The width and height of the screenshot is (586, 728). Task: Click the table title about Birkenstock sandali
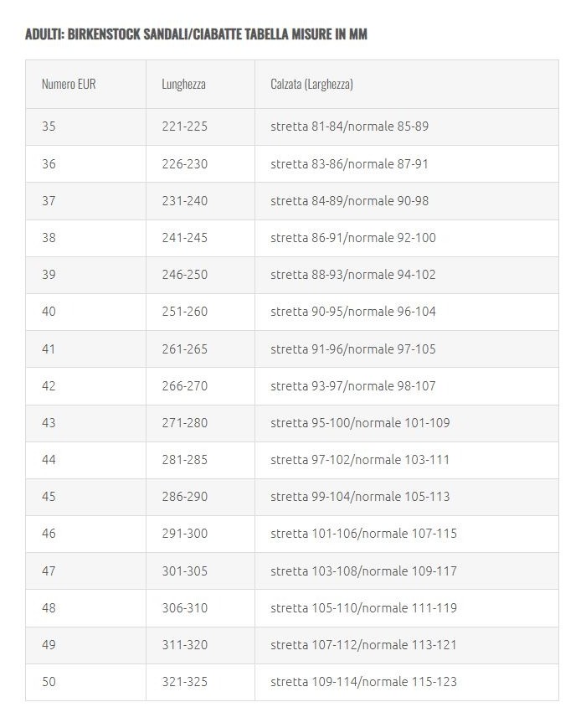click(196, 34)
